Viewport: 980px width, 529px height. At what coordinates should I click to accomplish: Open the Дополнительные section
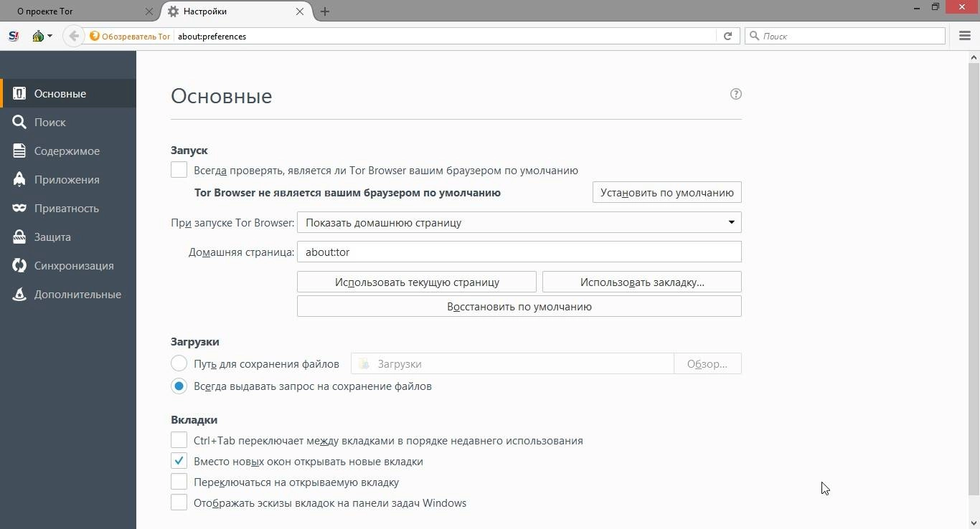[68, 294]
